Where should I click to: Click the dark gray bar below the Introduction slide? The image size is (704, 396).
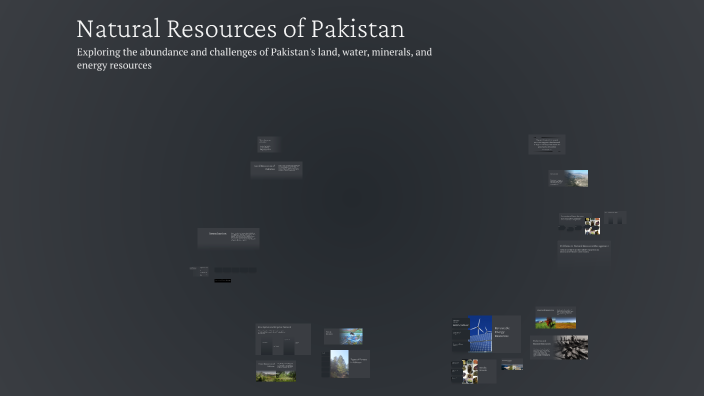point(235,270)
